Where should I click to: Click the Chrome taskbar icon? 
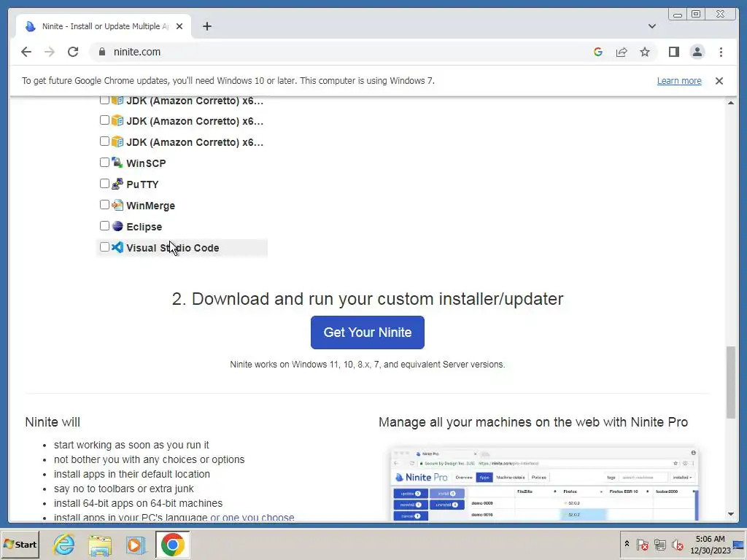pyautogui.click(x=172, y=544)
